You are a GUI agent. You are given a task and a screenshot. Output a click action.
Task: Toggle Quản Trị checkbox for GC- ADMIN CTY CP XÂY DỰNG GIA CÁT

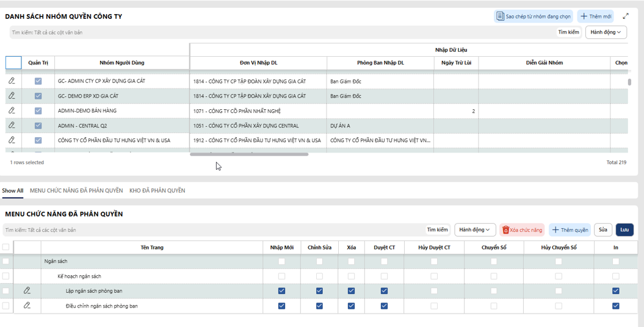coord(38,81)
